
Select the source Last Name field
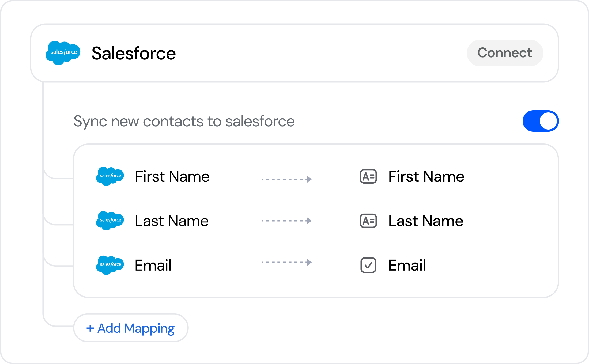172,221
